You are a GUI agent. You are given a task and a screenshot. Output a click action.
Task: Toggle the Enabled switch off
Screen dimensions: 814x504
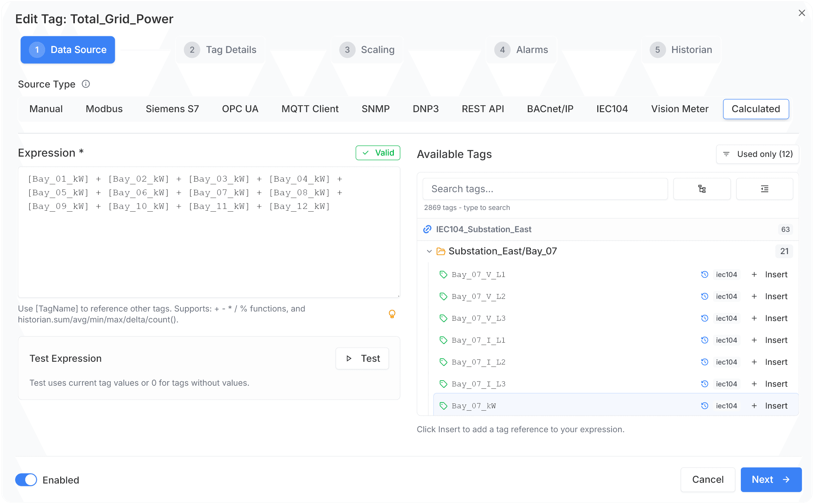pos(26,480)
